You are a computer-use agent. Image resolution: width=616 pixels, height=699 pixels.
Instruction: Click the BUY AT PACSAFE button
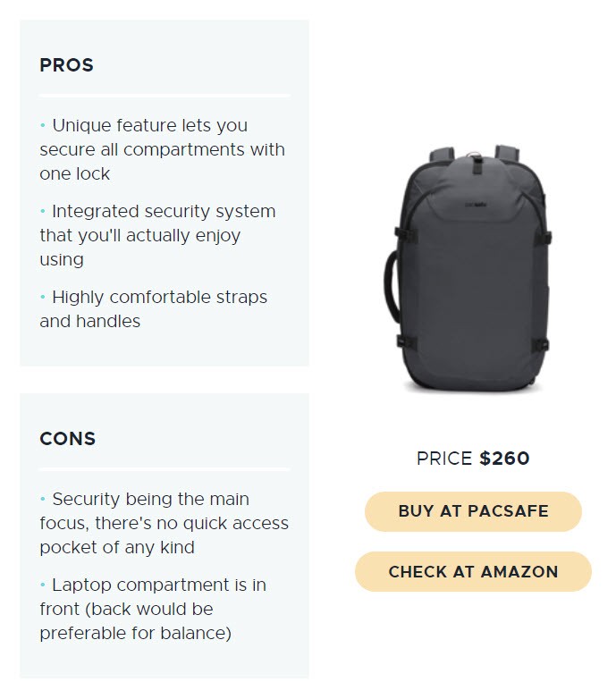click(473, 511)
